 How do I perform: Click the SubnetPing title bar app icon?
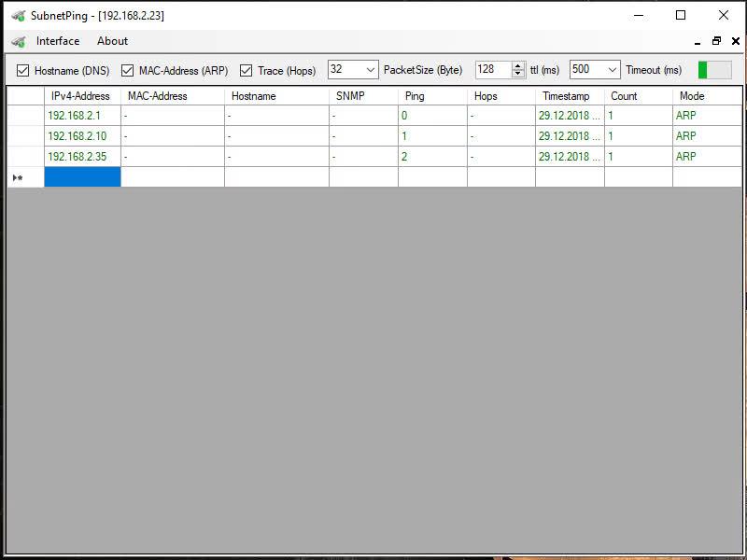[18, 16]
